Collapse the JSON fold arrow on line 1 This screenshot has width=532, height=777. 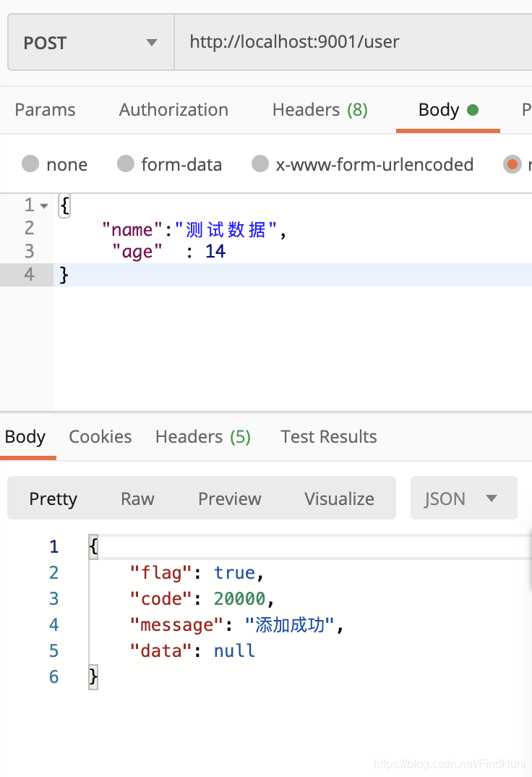tap(44, 205)
